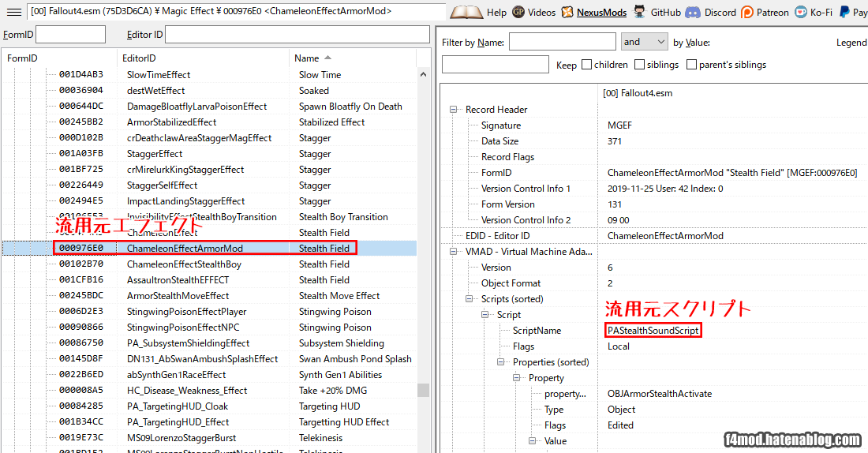Collapse the Value node
Screen dimensions: 868x453
532,441
